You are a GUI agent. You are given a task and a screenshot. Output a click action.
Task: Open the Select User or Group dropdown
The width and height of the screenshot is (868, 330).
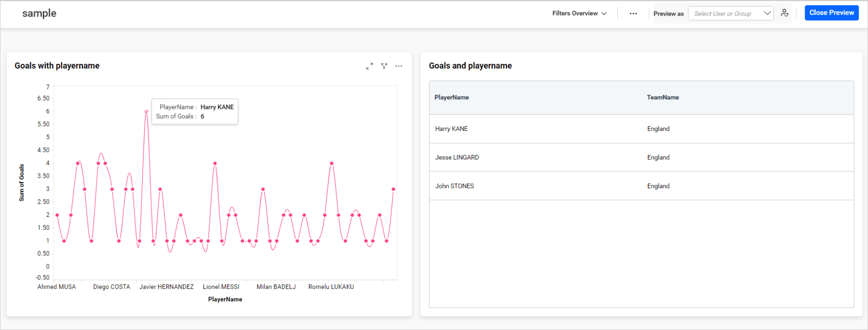(x=730, y=14)
